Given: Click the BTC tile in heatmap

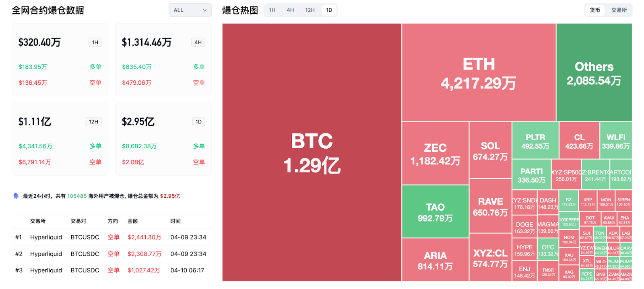Looking at the screenshot, I should [x=312, y=153].
